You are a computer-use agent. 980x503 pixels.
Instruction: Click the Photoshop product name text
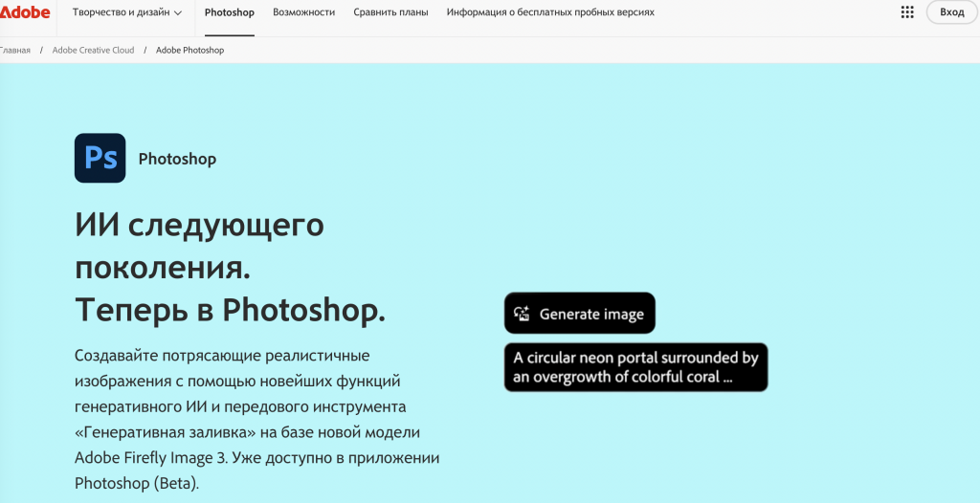(177, 159)
